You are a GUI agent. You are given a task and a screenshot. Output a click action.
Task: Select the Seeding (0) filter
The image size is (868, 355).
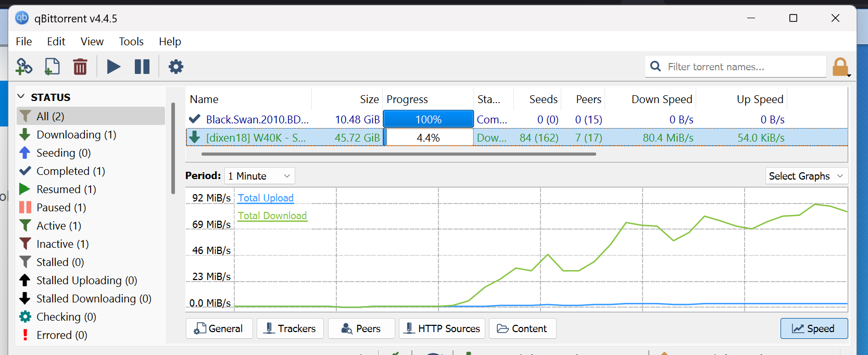tap(91, 153)
